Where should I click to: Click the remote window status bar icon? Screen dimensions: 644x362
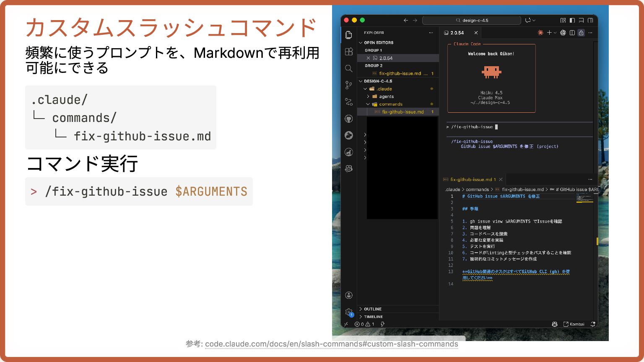(346, 324)
